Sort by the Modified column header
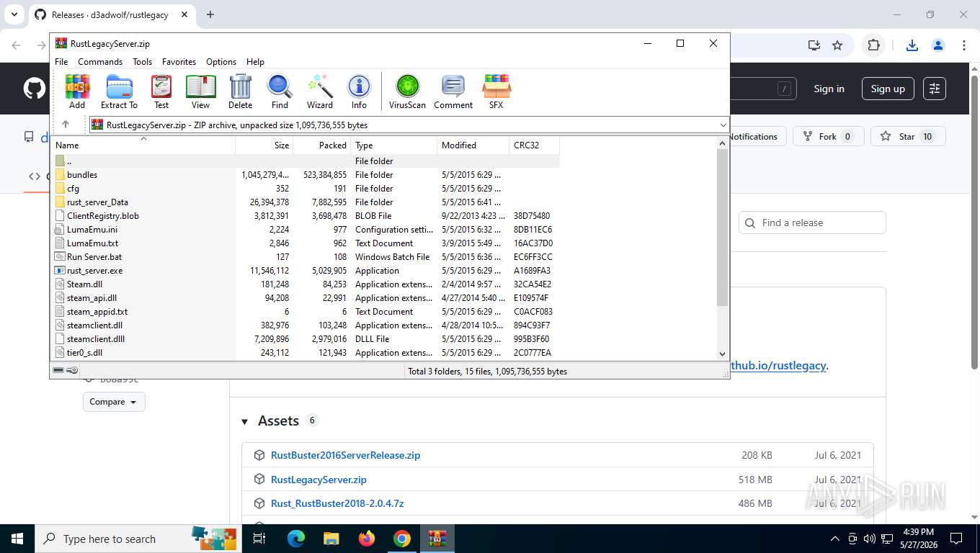Image resolution: width=980 pixels, height=553 pixels. click(473, 145)
